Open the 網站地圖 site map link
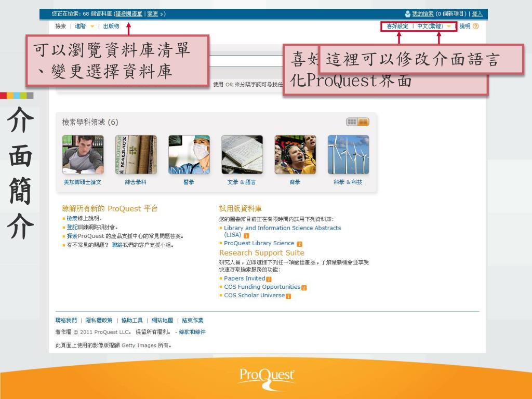 162,320
